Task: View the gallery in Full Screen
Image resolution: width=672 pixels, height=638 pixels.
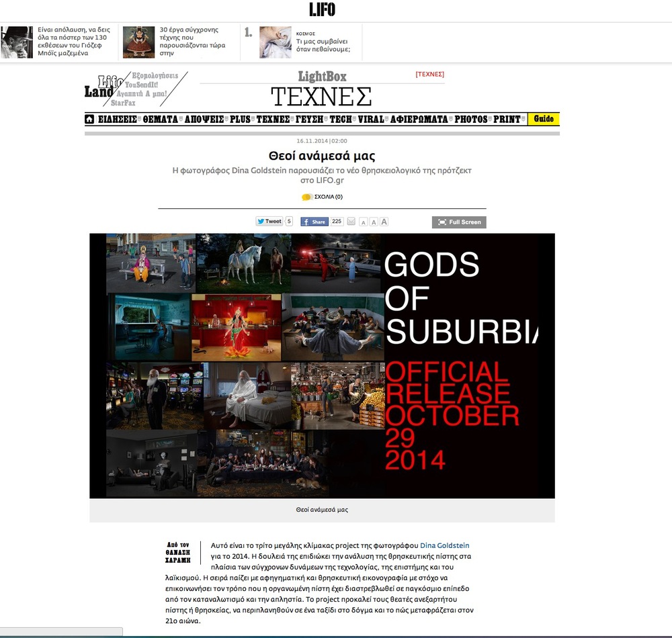Action: (x=459, y=222)
